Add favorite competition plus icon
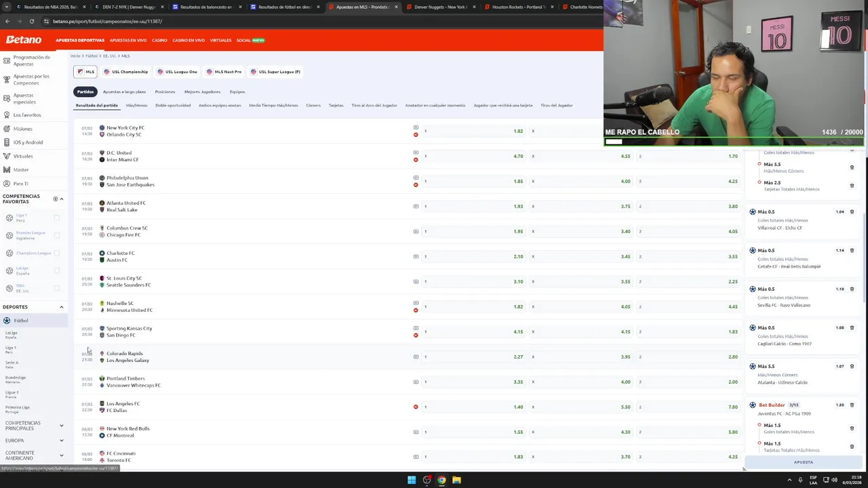Viewport: 868px width, 488px height. (56, 199)
